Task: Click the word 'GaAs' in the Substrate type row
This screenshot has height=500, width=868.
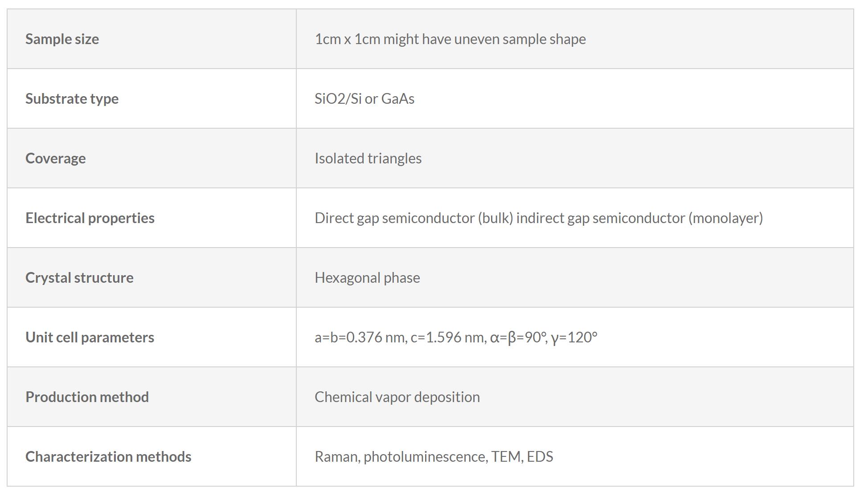Action: [x=397, y=99]
